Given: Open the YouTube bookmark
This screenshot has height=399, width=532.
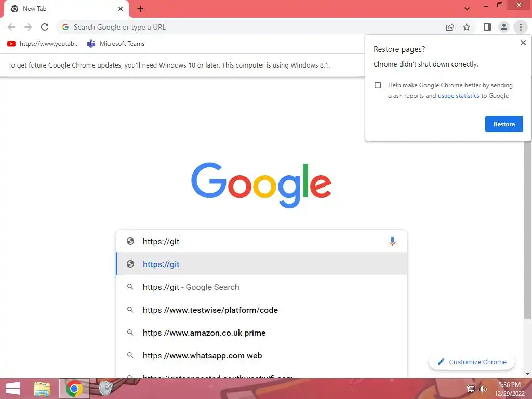Looking at the screenshot, I should pos(43,44).
